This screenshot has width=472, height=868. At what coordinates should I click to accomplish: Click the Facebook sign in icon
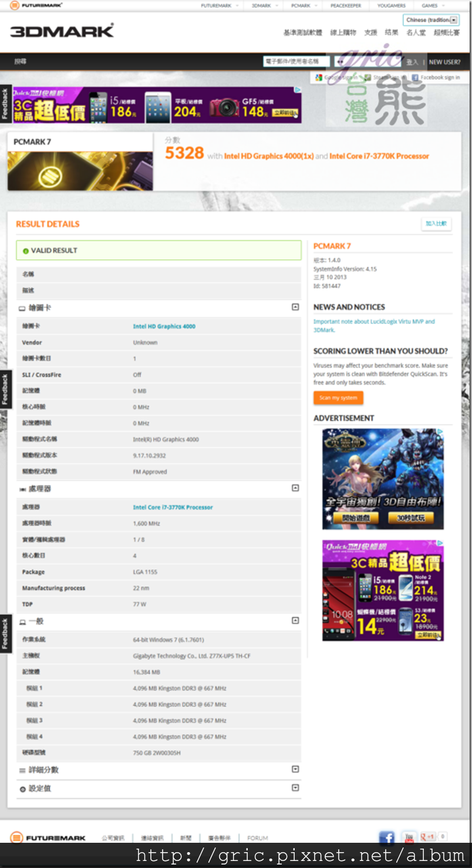pyautogui.click(x=415, y=77)
